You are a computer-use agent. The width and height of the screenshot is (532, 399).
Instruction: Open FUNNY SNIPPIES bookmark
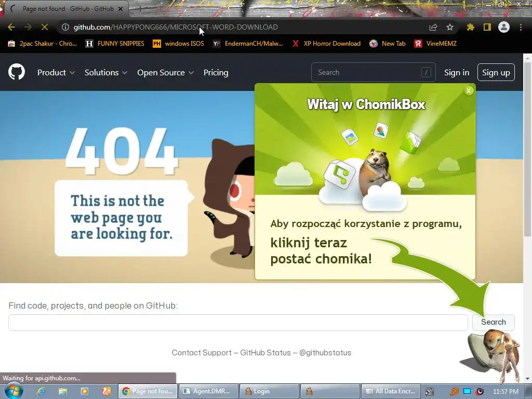pos(115,44)
